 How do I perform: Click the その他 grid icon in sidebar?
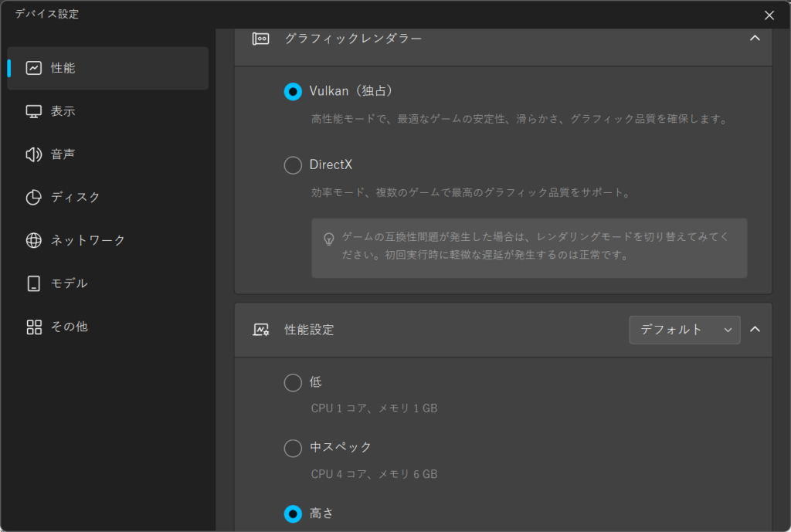[33, 327]
